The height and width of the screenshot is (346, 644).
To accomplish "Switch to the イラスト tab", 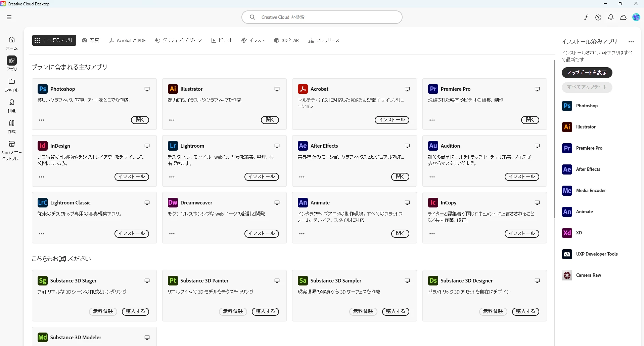I will tap(253, 40).
